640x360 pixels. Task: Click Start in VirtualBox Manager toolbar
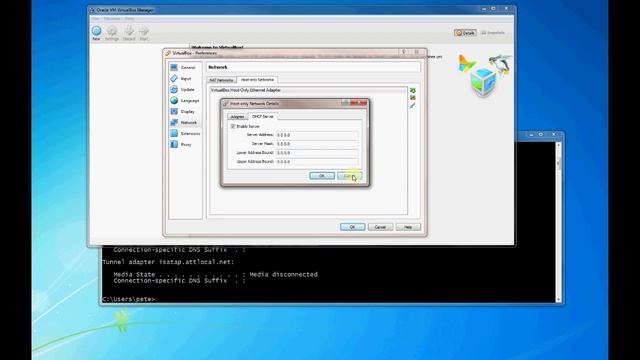144,33
